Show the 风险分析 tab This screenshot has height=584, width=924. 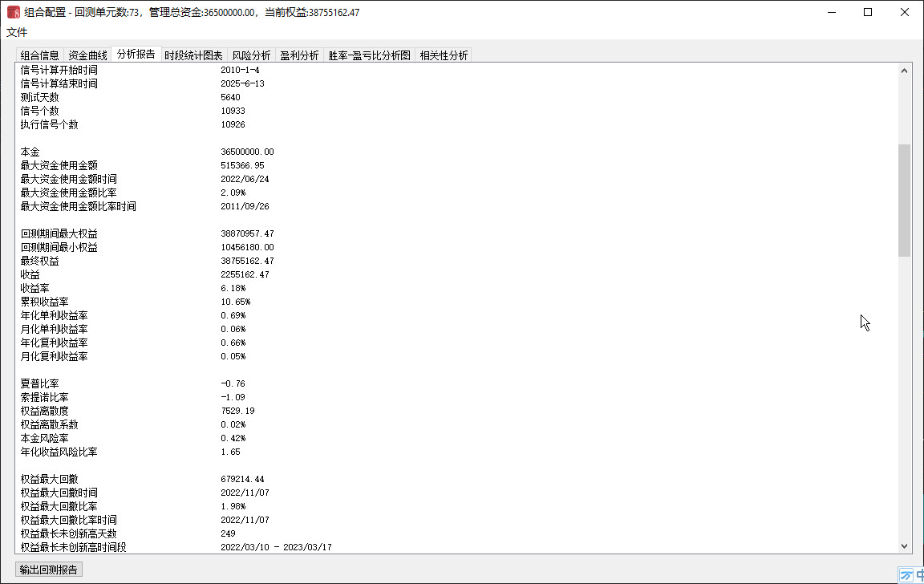pyautogui.click(x=251, y=55)
